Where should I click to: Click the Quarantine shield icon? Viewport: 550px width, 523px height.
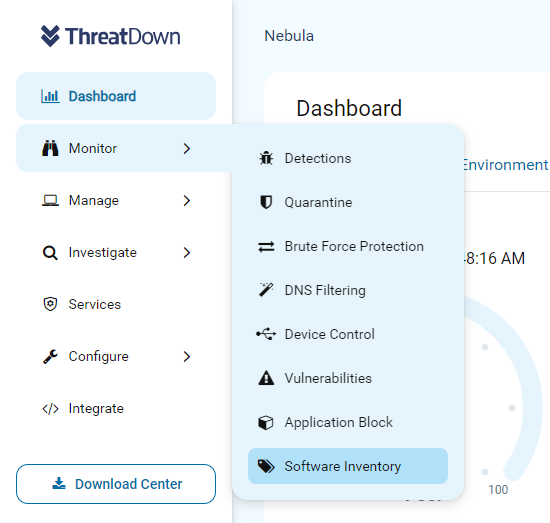click(266, 202)
